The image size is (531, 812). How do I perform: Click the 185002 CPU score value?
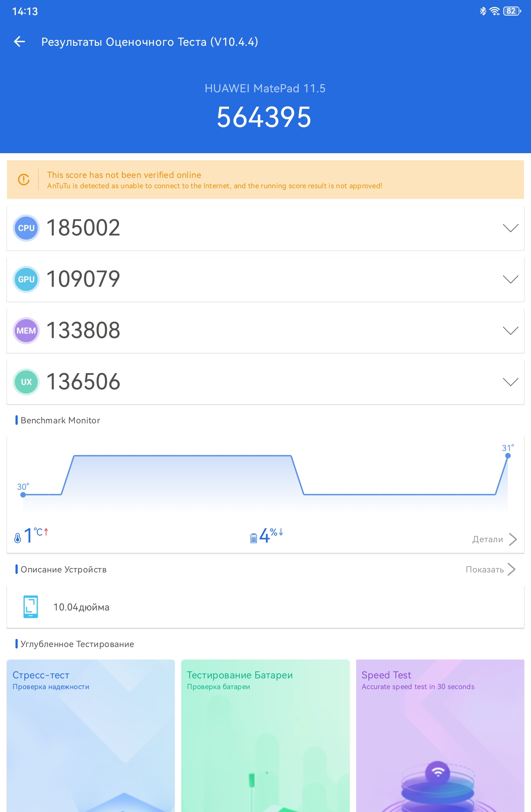coord(83,228)
